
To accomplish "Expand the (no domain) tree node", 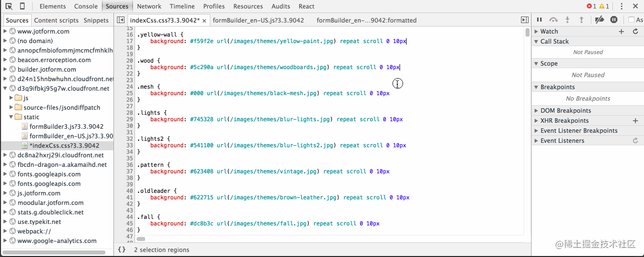I will (x=5, y=41).
